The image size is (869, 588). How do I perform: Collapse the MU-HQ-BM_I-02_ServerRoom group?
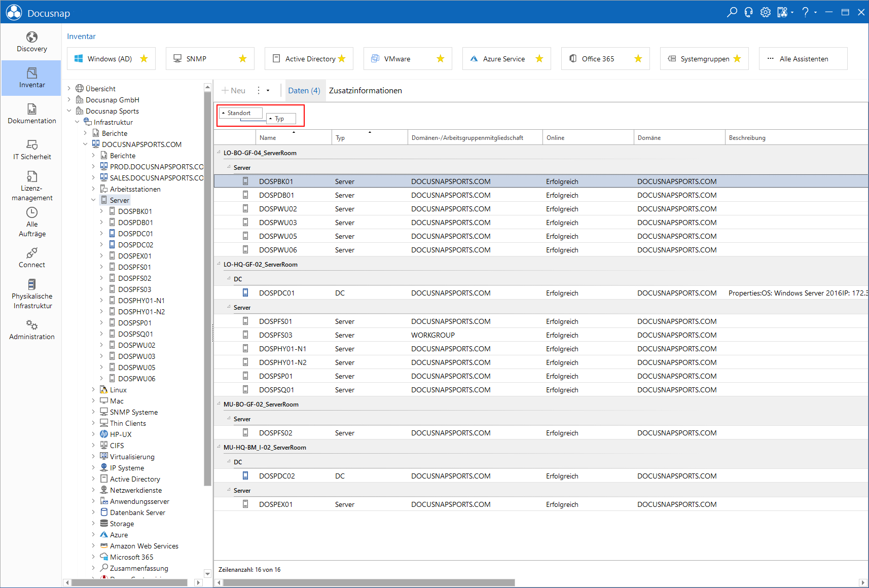tap(219, 447)
